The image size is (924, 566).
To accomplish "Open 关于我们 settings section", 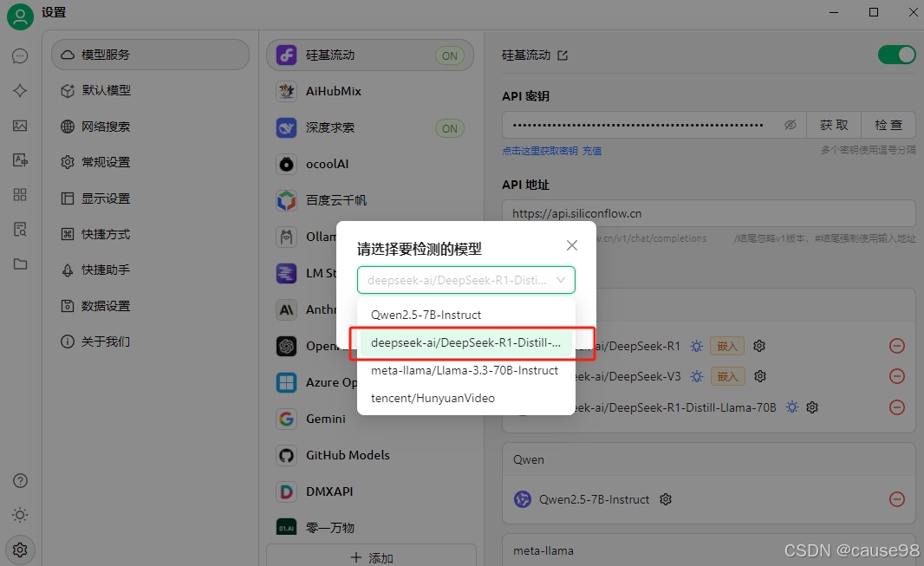I will pyautogui.click(x=150, y=342).
